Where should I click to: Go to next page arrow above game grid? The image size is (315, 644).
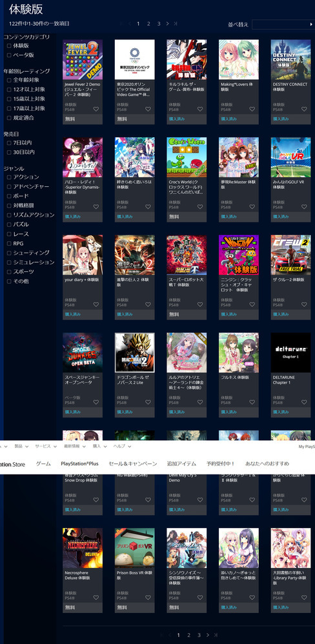click(x=167, y=24)
